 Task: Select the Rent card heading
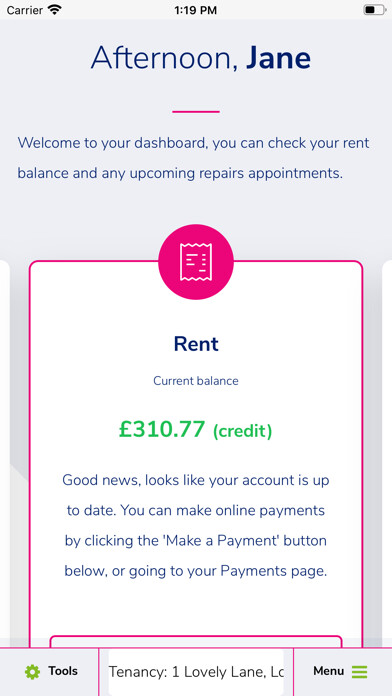(196, 344)
